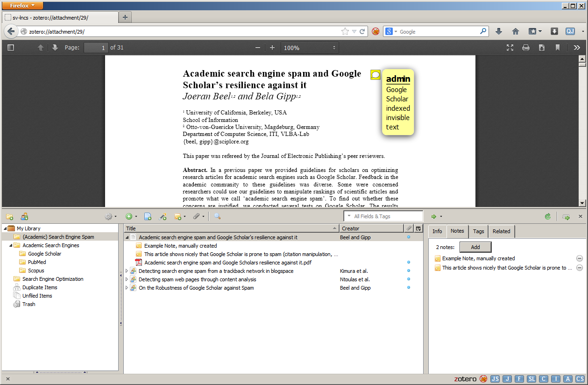Image resolution: width=588 pixels, height=385 pixels.
Task: Open the New Note dropdown
Action: pos(180,216)
